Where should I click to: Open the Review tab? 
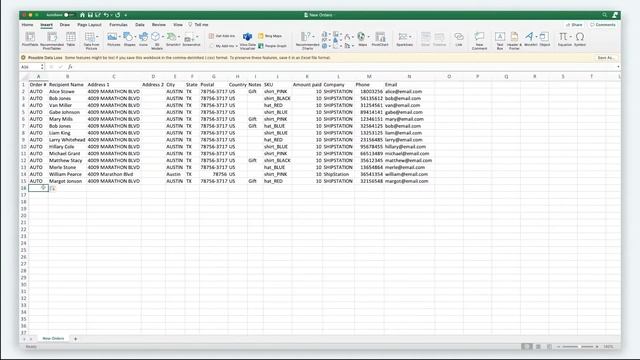click(159, 25)
